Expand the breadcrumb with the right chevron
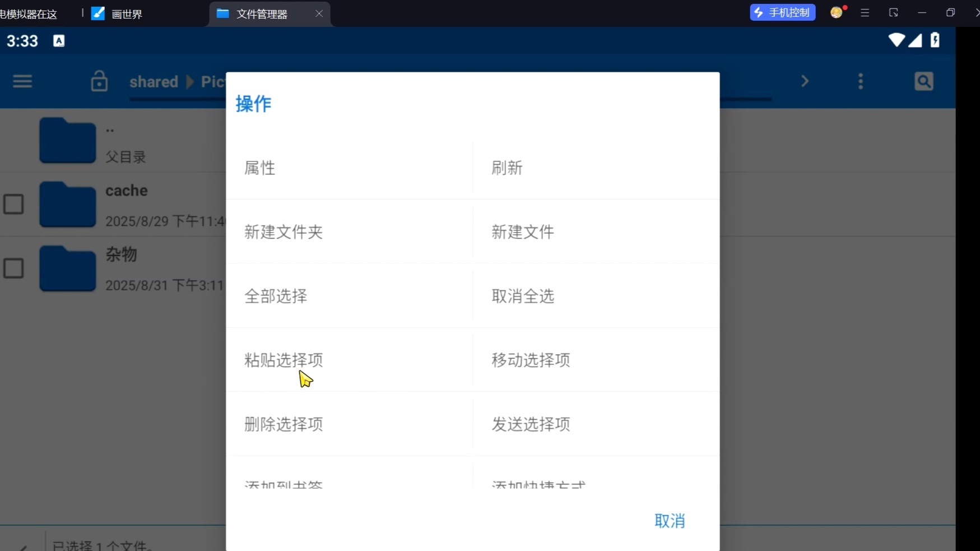The height and width of the screenshot is (551, 980). (805, 81)
